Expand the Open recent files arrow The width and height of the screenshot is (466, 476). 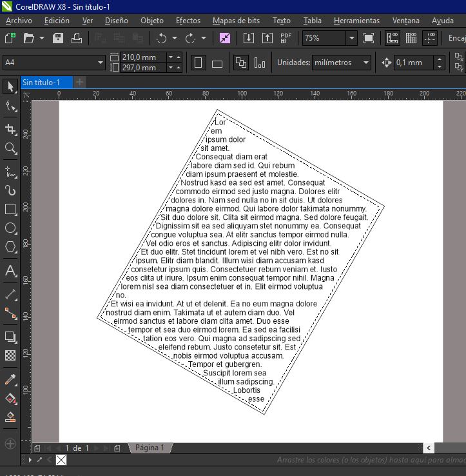coord(42,38)
